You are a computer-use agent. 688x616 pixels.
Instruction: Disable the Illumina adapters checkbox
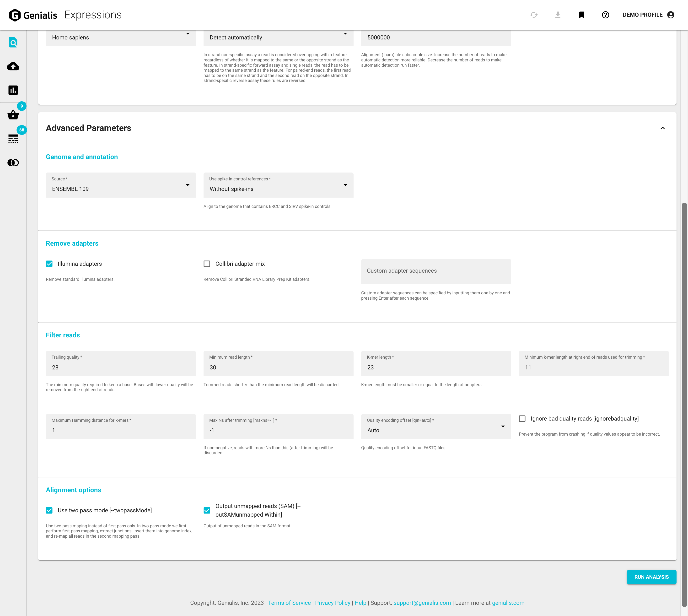(49, 264)
